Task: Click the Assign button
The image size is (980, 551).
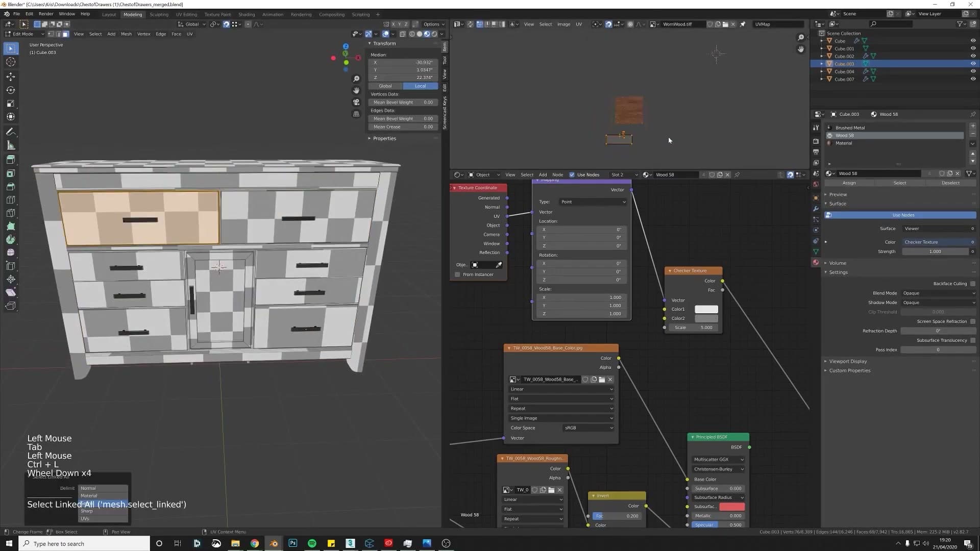Action: click(849, 183)
